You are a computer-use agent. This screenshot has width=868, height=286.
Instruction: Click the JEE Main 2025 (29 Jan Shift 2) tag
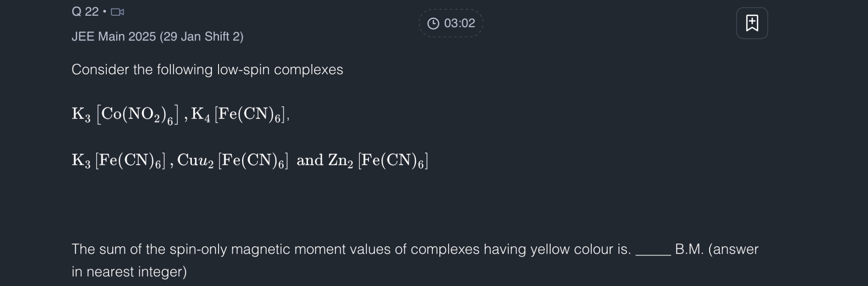157,37
